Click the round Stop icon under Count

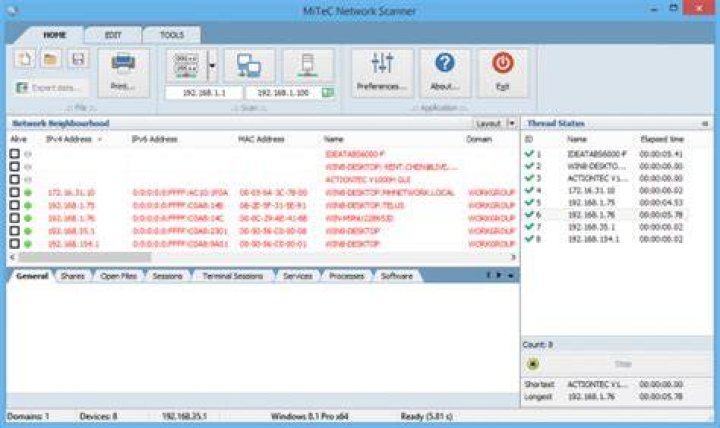533,364
